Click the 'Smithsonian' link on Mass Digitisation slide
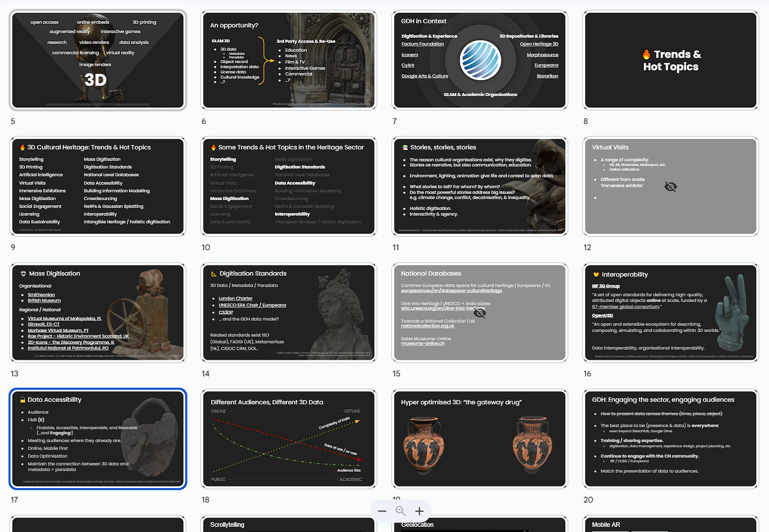 point(41,295)
